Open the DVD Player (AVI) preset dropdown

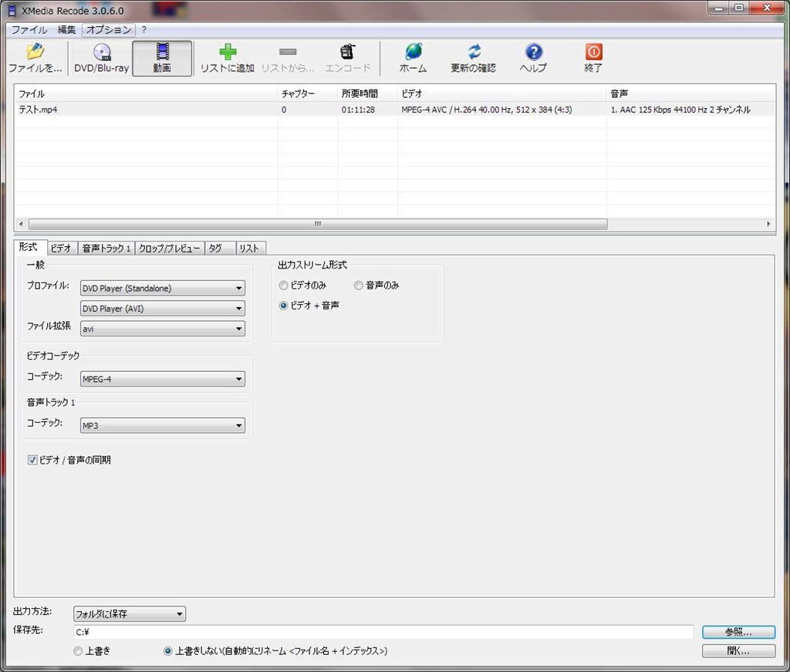tap(162, 309)
